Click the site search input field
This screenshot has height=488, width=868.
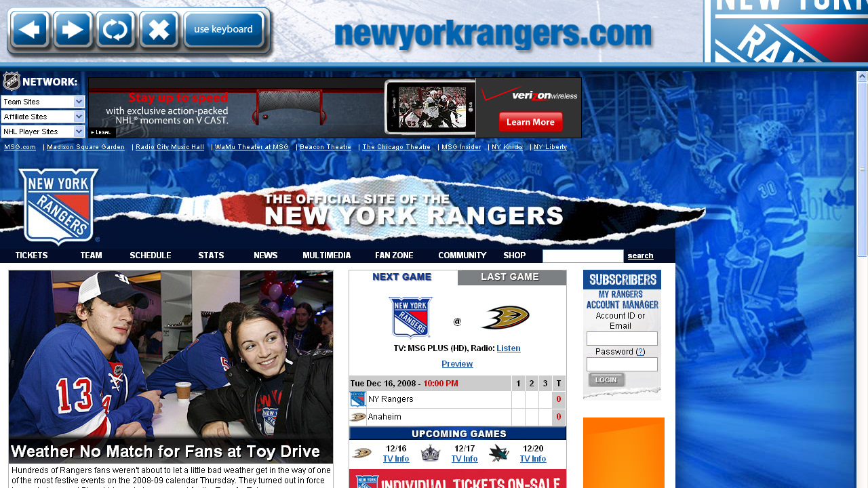point(583,256)
